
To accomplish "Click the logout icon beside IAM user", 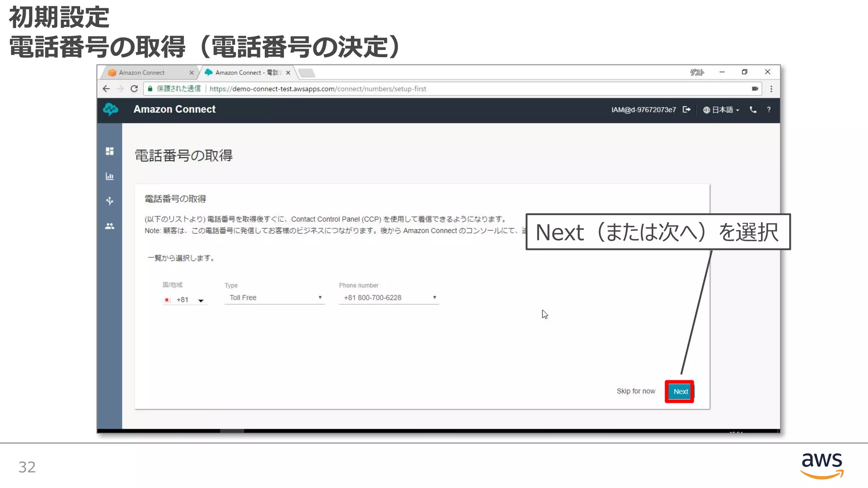I will pyautogui.click(x=687, y=110).
